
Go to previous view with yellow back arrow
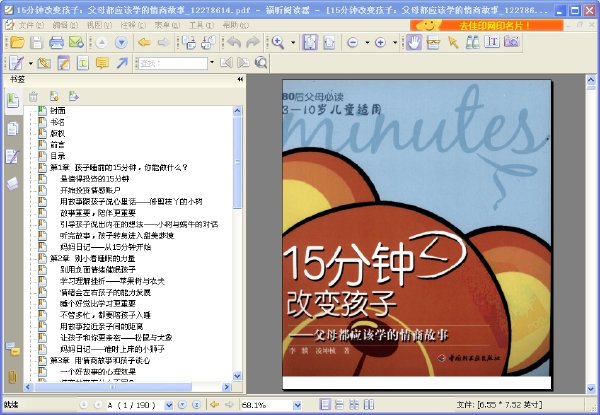(144, 42)
